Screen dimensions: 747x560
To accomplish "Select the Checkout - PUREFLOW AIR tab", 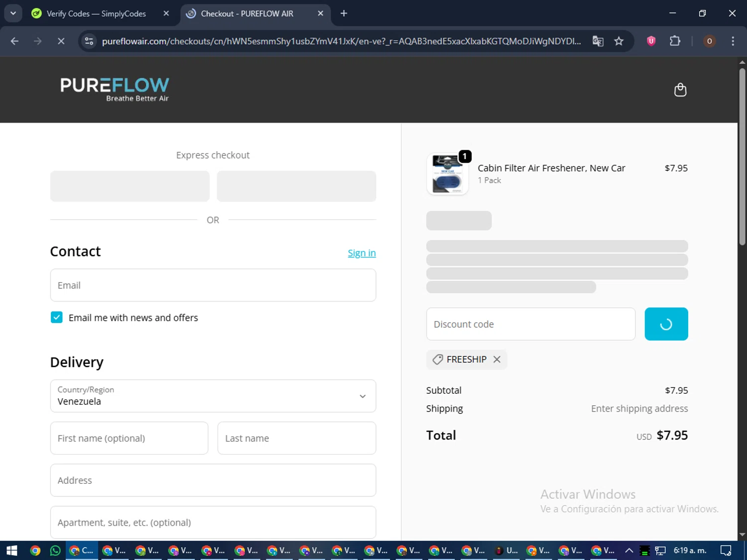I will pos(247,13).
